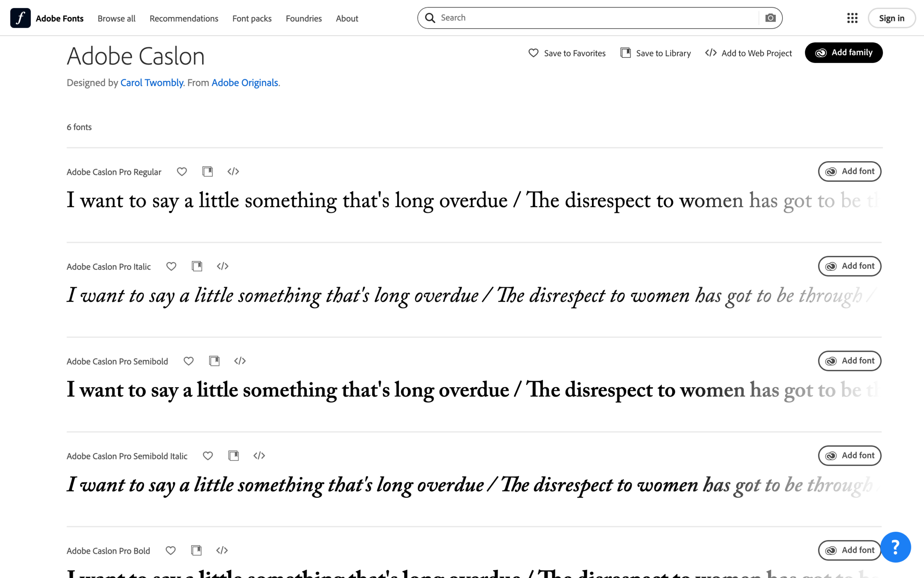The image size is (924, 578).
Task: Favorite Adobe Caslon Pro Italic heart
Action: 171,266
